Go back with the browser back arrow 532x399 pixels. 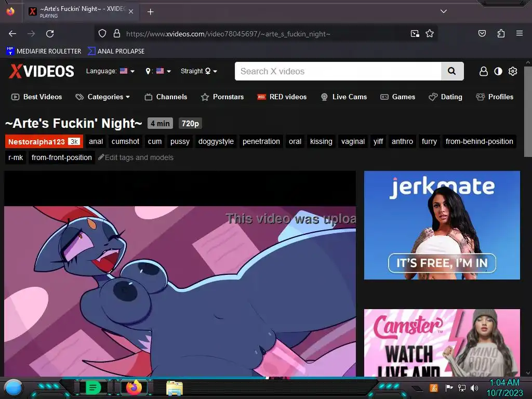pyautogui.click(x=12, y=34)
